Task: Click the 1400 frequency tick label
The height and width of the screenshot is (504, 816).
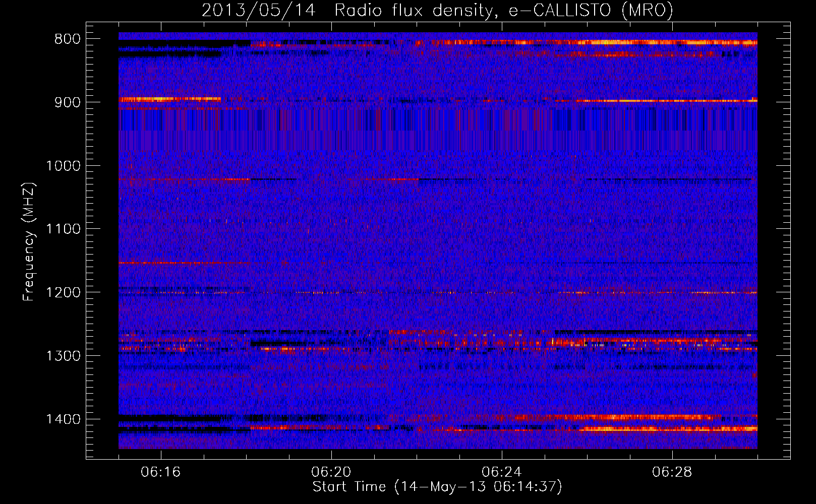Action: click(x=63, y=419)
